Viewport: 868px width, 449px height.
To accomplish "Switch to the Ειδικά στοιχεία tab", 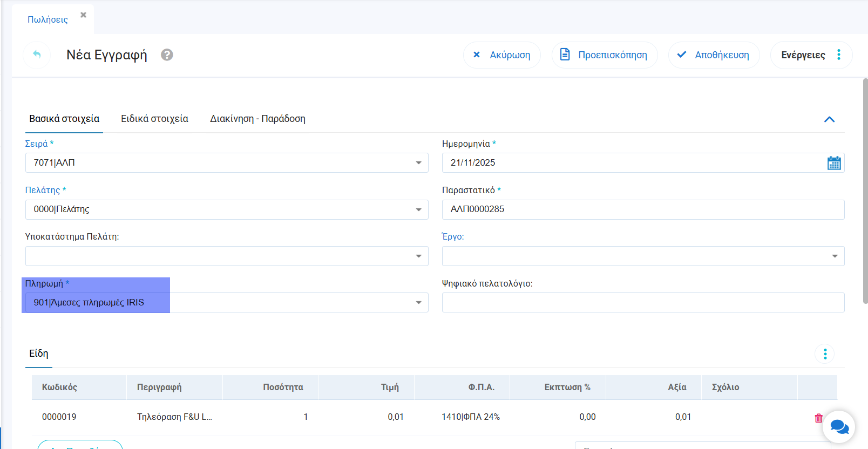I will [154, 119].
